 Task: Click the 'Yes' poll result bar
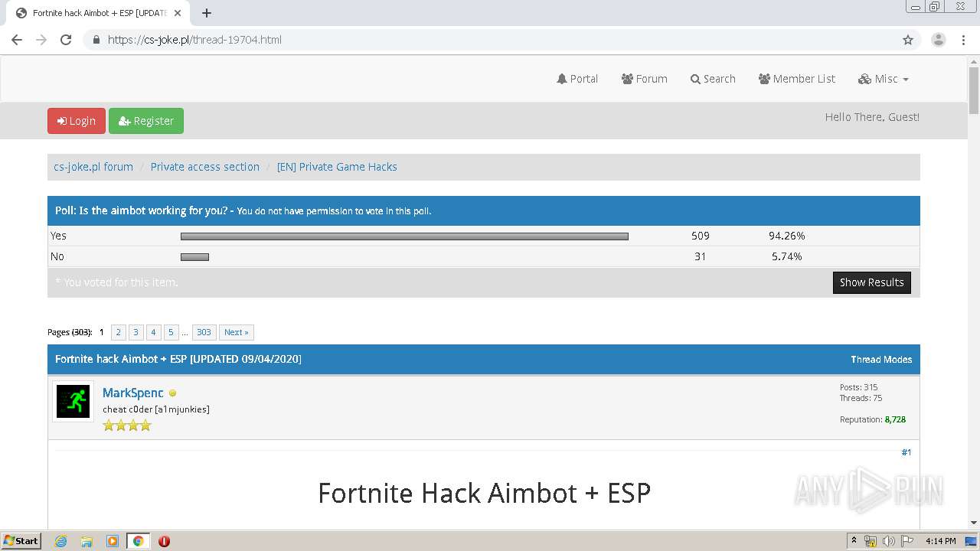pyautogui.click(x=404, y=236)
